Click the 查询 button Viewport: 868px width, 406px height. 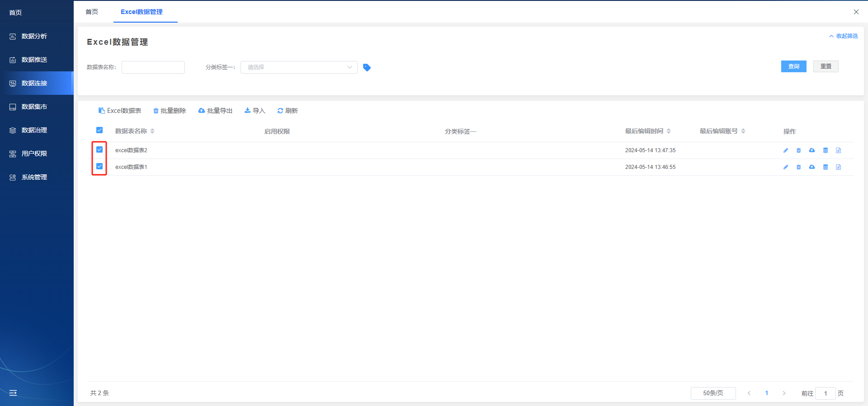point(794,66)
